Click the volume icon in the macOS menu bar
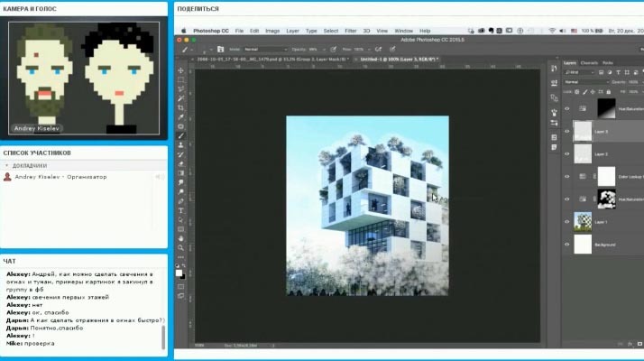The width and height of the screenshot is (644, 361). click(x=562, y=31)
